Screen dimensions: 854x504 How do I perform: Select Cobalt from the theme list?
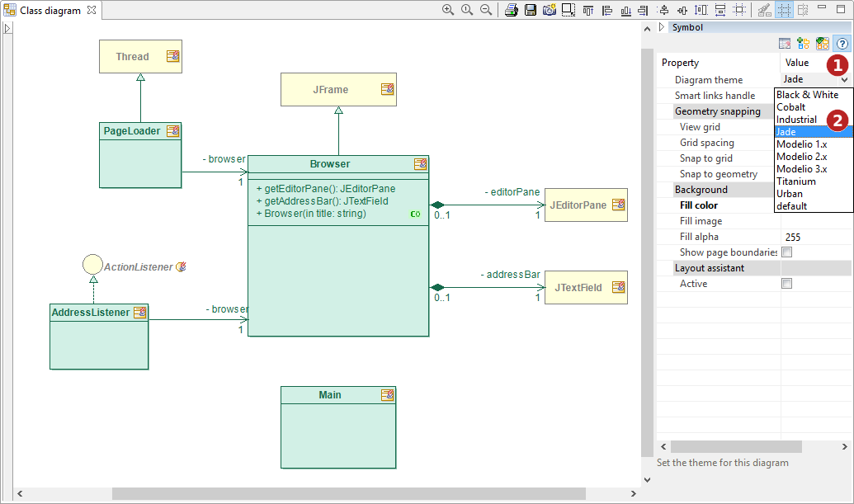click(x=790, y=107)
